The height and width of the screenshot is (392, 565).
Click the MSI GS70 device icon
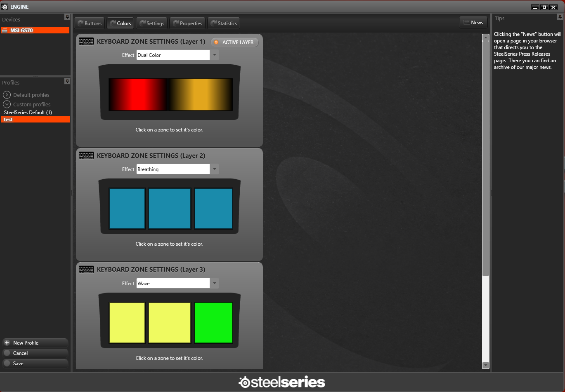(x=5, y=31)
